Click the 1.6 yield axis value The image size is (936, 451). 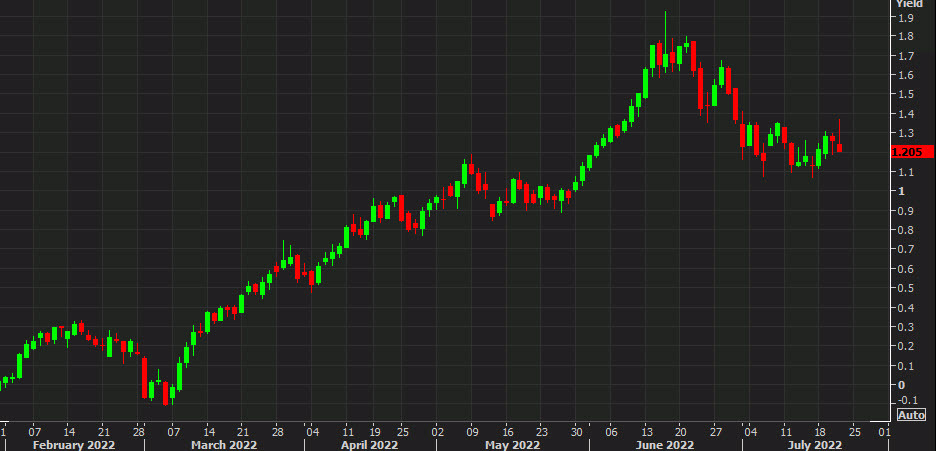(x=906, y=75)
